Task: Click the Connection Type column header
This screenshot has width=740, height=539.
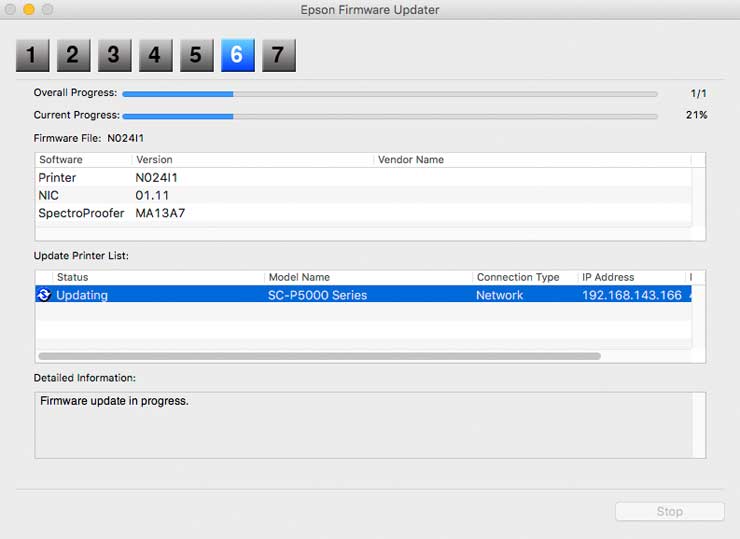Action: pos(525,277)
